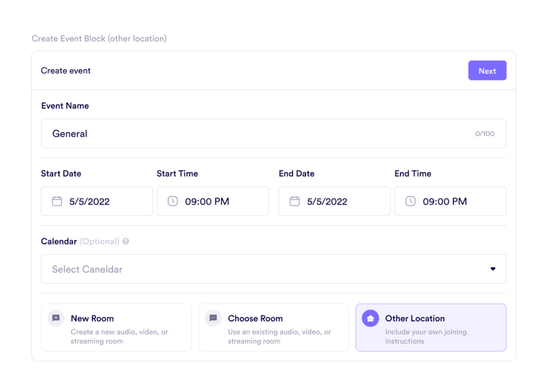Click the 0/100 character counter

pos(485,134)
